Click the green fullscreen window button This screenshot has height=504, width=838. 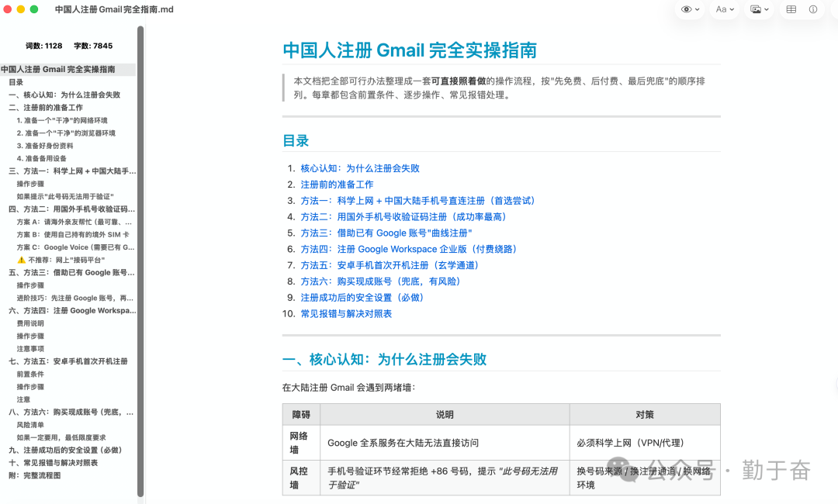click(33, 9)
